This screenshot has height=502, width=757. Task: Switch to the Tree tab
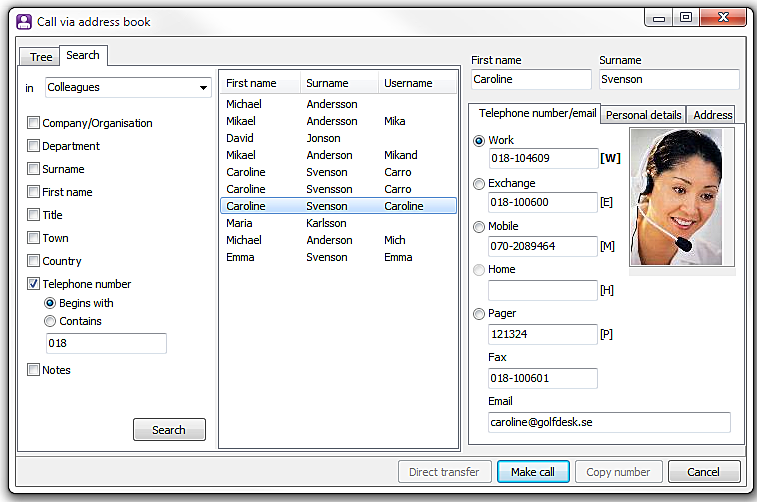41,57
